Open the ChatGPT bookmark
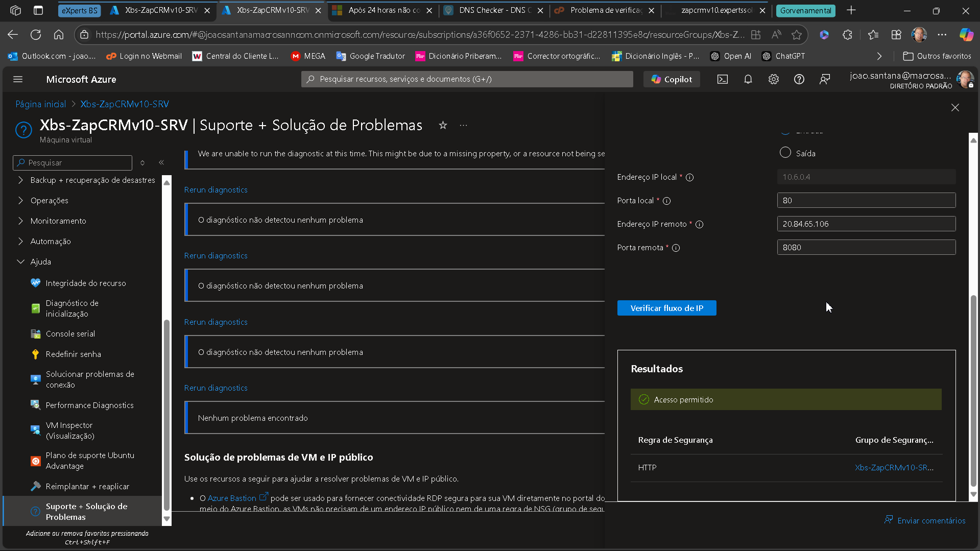980x551 pixels. coord(783,56)
